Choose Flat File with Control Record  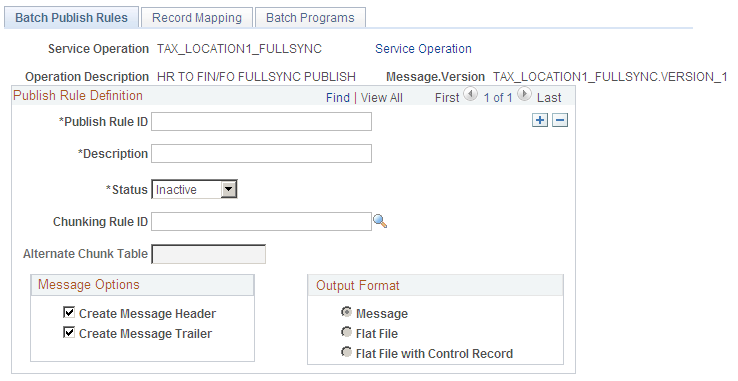346,352
